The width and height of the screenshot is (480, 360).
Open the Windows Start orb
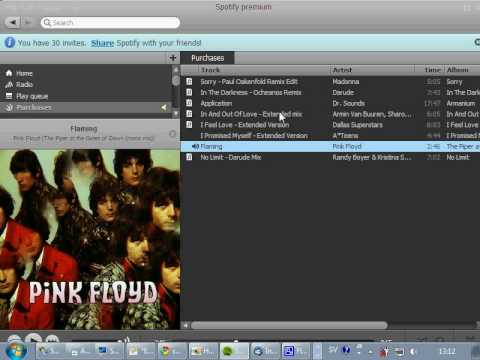pos(16,351)
